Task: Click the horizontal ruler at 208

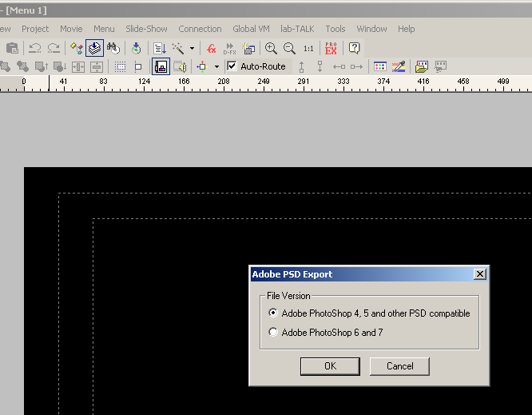Action: [224, 82]
